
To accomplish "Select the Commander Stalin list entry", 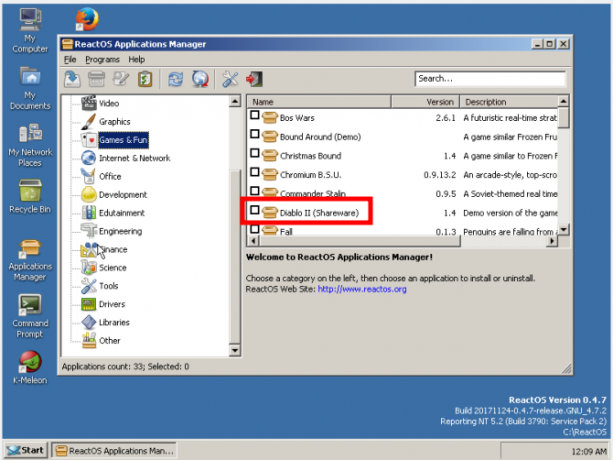I will (313, 193).
